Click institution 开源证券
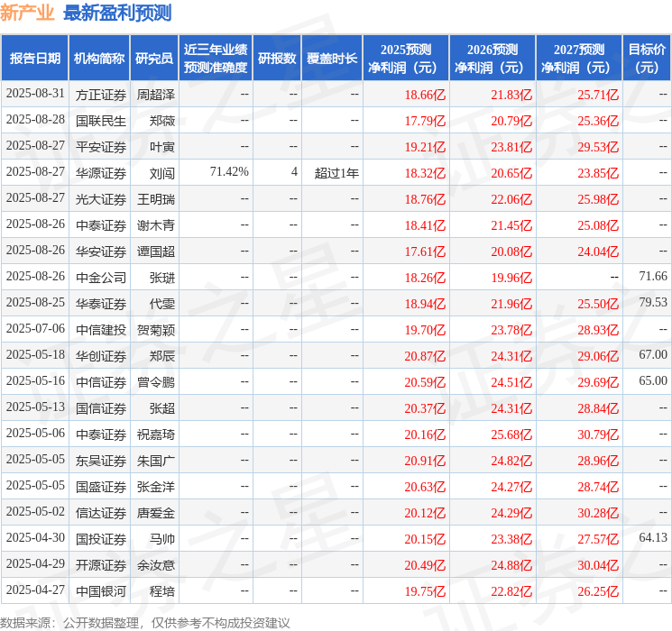This screenshot has width=672, height=631. [101, 565]
